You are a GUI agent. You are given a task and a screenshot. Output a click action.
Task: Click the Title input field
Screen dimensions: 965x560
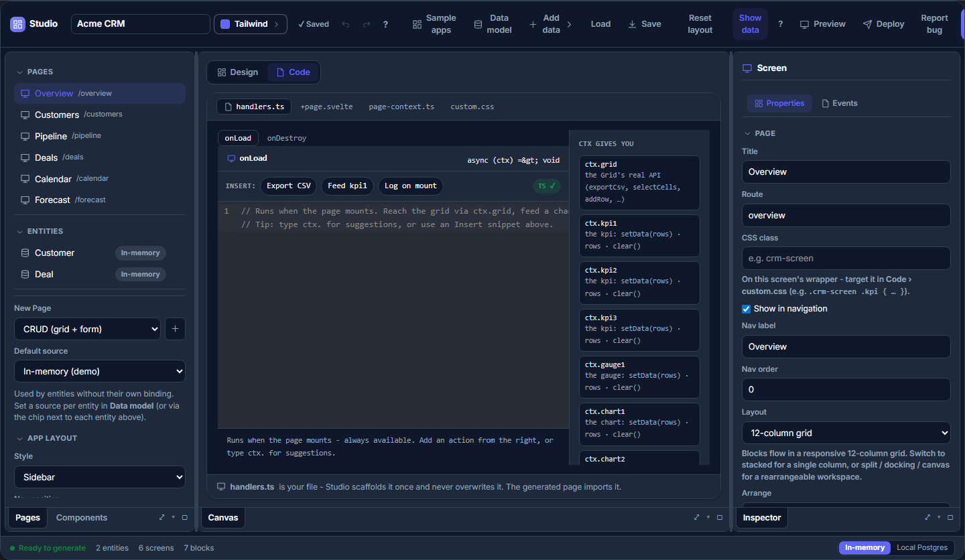(x=846, y=171)
